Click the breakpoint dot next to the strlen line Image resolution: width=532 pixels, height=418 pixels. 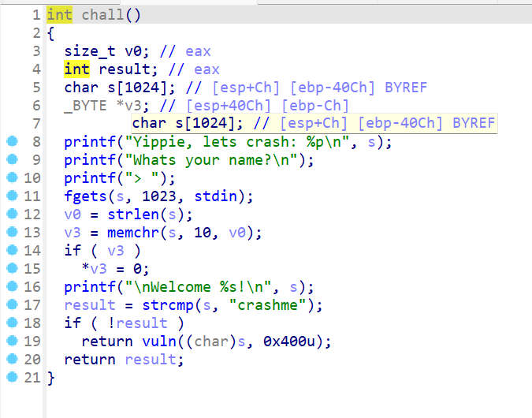12,215
